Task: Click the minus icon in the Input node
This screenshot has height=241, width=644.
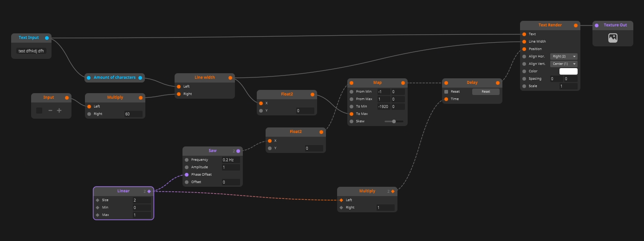Action: [x=50, y=110]
